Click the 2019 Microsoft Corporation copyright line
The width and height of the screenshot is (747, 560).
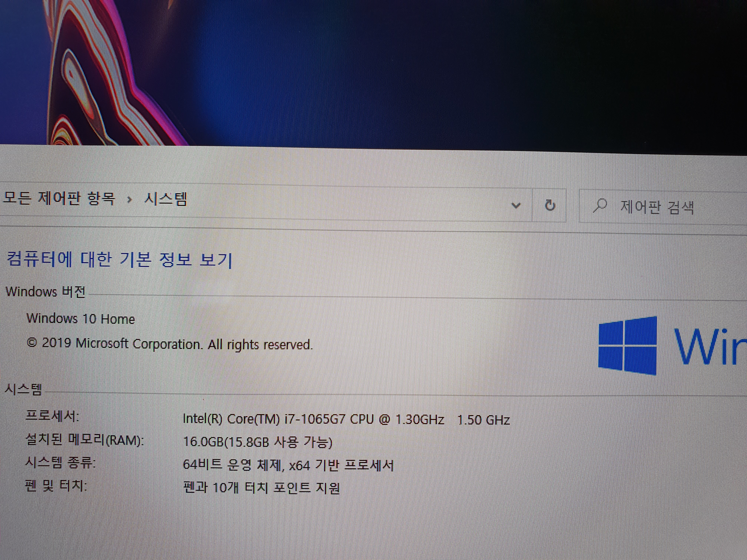[170, 344]
